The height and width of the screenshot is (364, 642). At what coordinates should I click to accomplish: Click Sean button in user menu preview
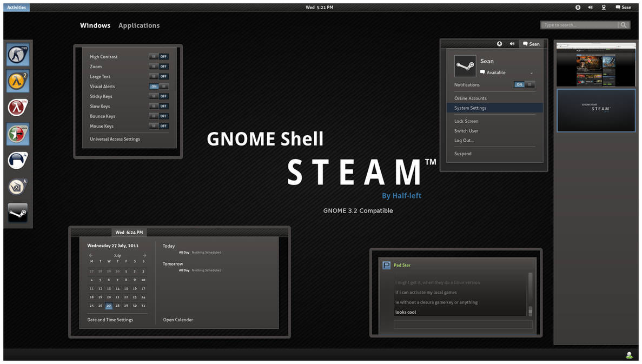(x=531, y=44)
